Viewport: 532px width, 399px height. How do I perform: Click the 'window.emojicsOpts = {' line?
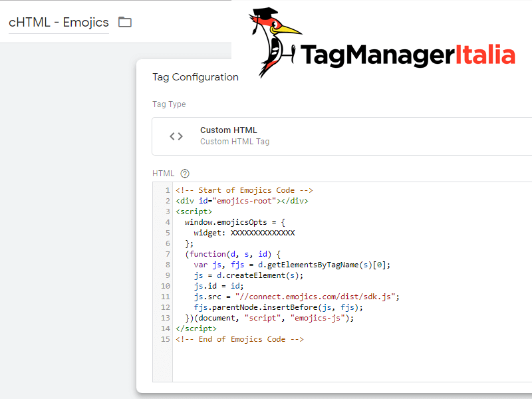(235, 222)
